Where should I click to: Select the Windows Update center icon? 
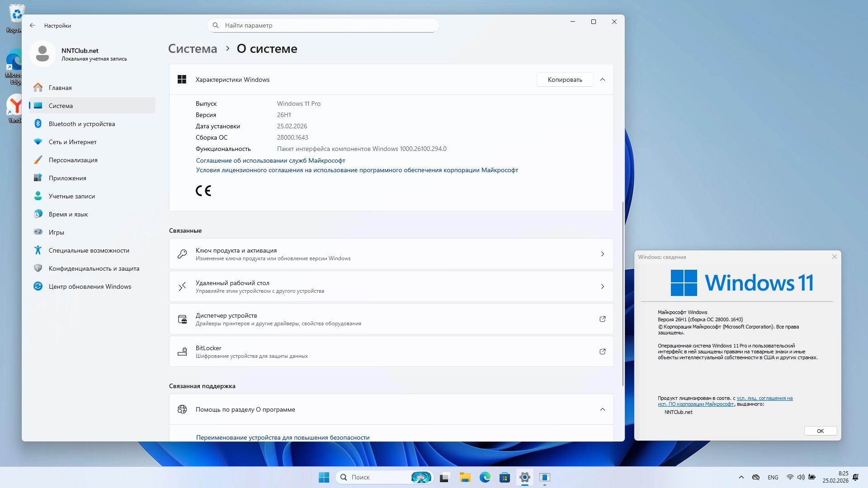click(x=38, y=286)
